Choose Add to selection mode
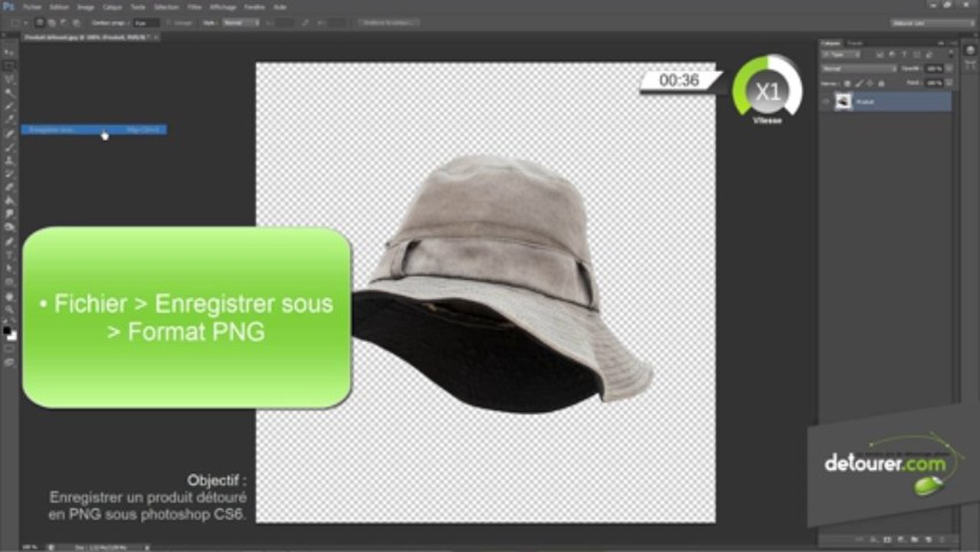Viewport: 980px width, 552px height. pos(51,23)
